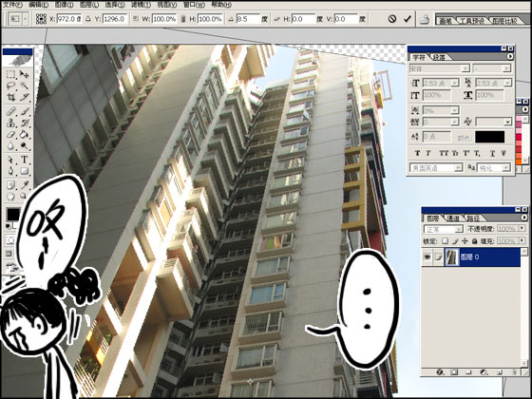Screen dimensions: 532x399
Task: Select the Crop tool
Action: tap(11, 97)
